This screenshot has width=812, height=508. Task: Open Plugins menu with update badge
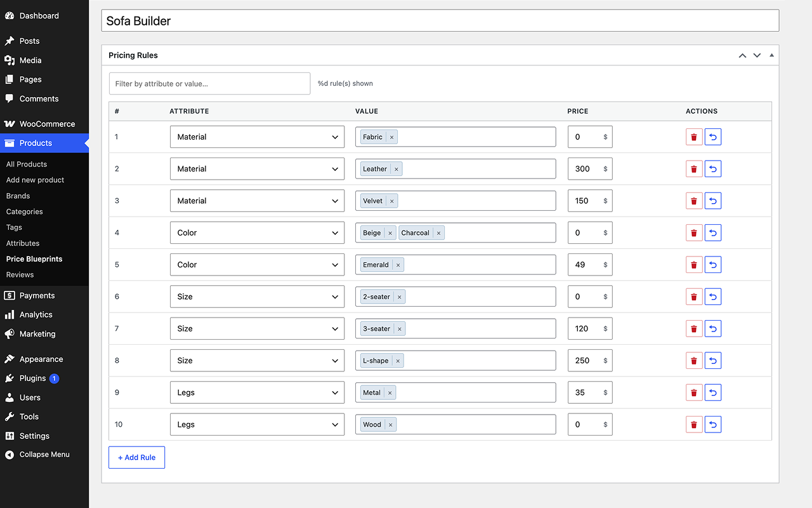44,378
